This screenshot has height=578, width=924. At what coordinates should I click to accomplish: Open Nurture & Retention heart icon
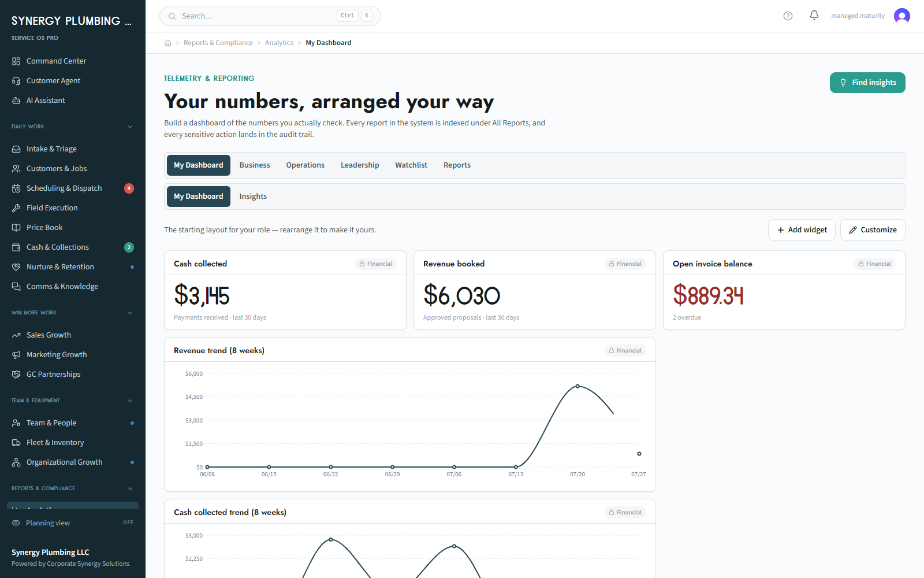click(x=16, y=267)
